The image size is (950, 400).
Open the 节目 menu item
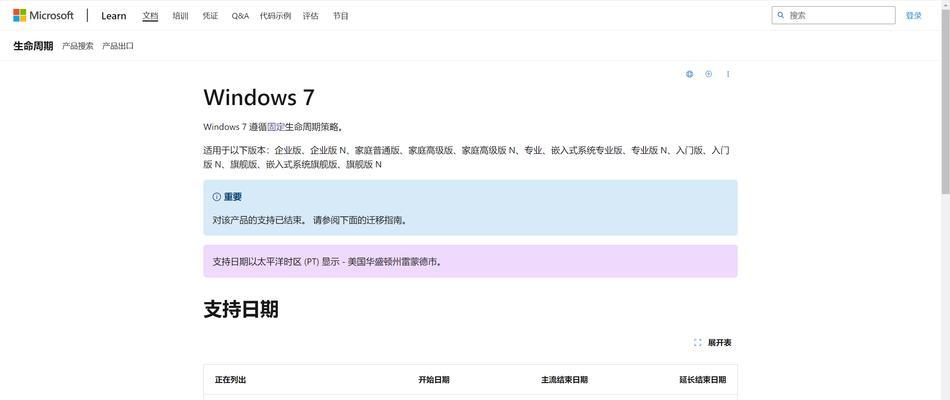[x=340, y=16]
